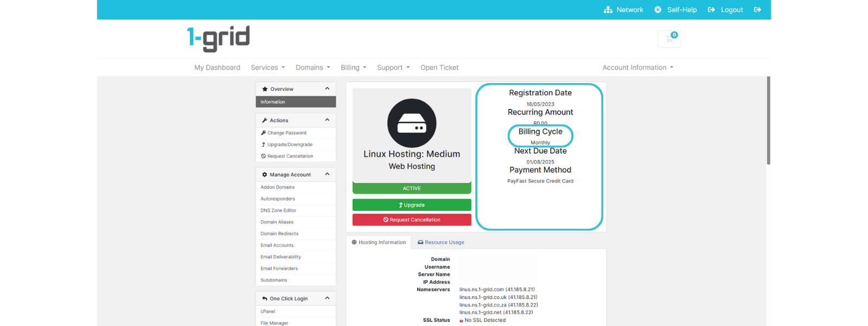Click the exit icon right of Logout
Viewport: 868px width, 326px height.
tap(757, 10)
